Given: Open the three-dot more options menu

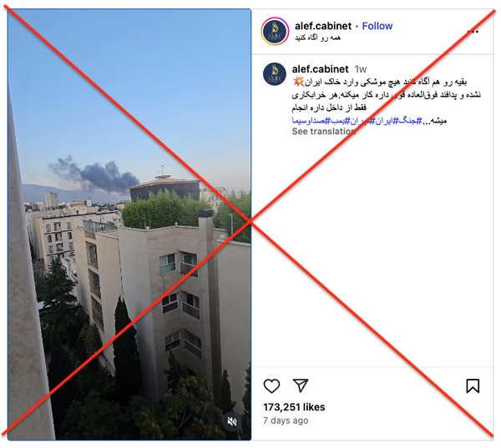Looking at the screenshot, I should pyautogui.click(x=473, y=32).
